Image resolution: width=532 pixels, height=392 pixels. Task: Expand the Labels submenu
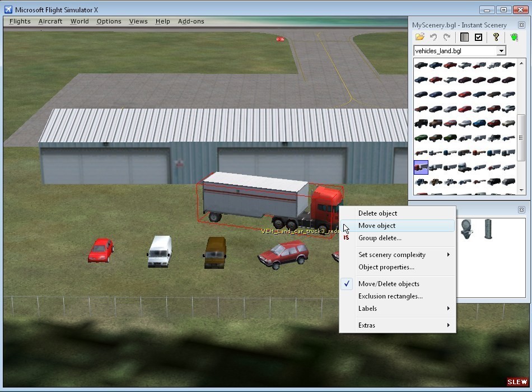pyautogui.click(x=367, y=309)
